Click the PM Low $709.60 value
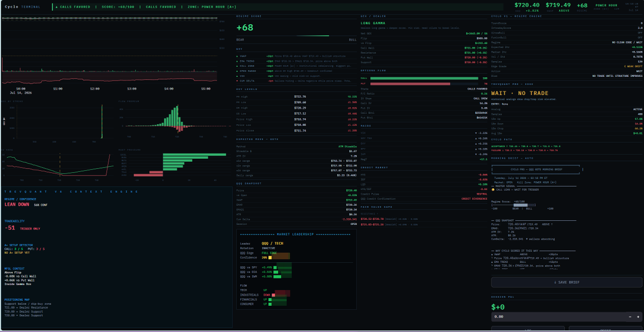Viewport: 644px width, 332px height. tap(301, 101)
